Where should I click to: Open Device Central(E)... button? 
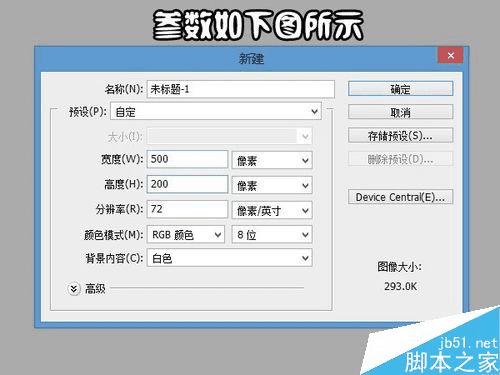click(400, 197)
